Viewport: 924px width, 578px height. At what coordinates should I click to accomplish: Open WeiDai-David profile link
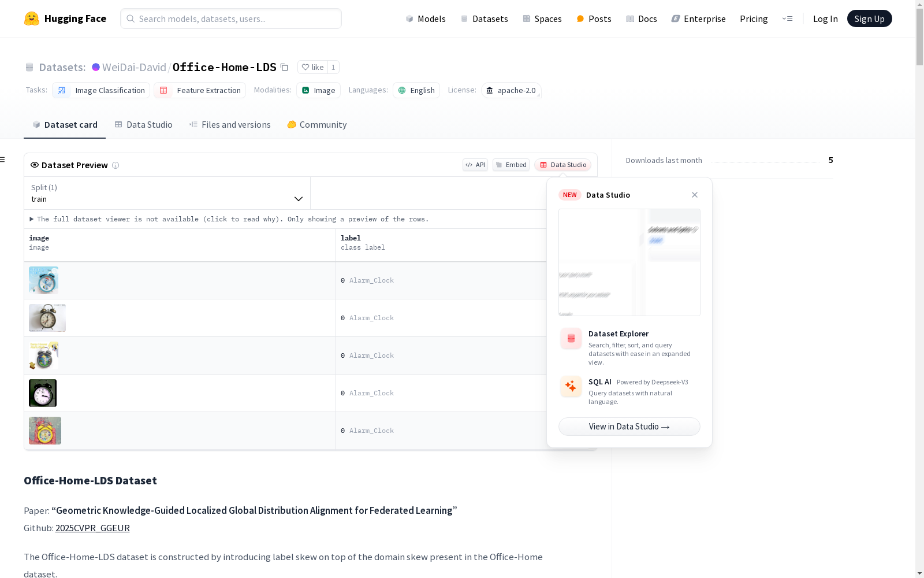tap(134, 67)
